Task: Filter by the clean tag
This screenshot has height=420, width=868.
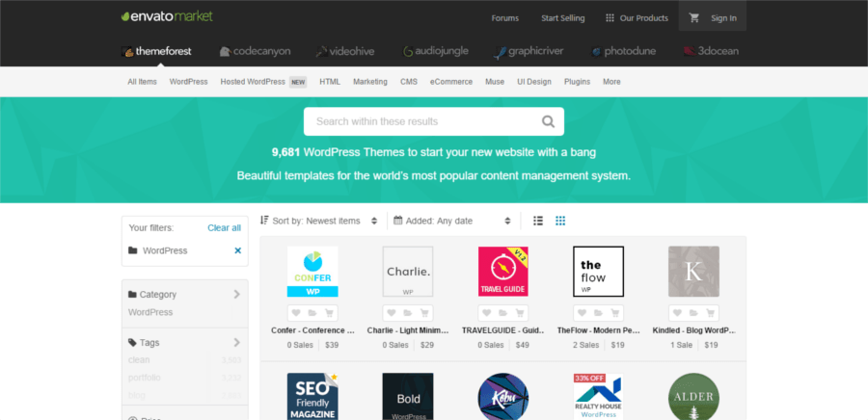Action: (x=139, y=359)
